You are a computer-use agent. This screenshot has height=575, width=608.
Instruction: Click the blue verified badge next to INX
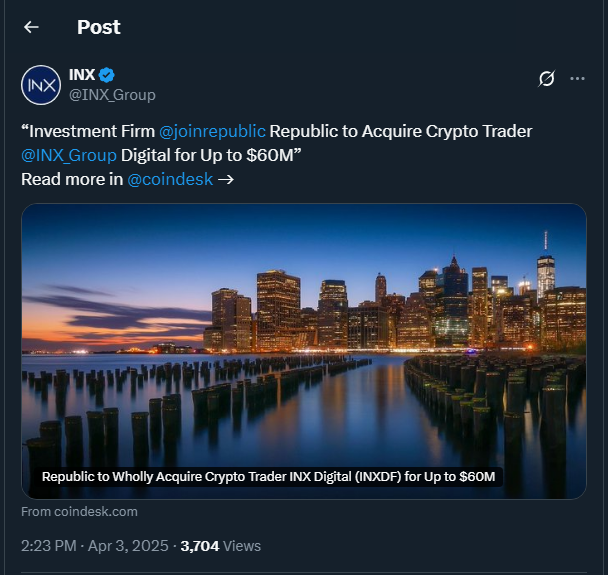coord(107,75)
